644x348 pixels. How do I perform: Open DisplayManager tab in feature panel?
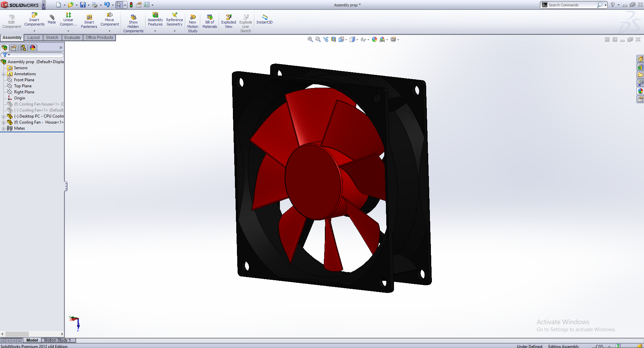pyautogui.click(x=33, y=48)
